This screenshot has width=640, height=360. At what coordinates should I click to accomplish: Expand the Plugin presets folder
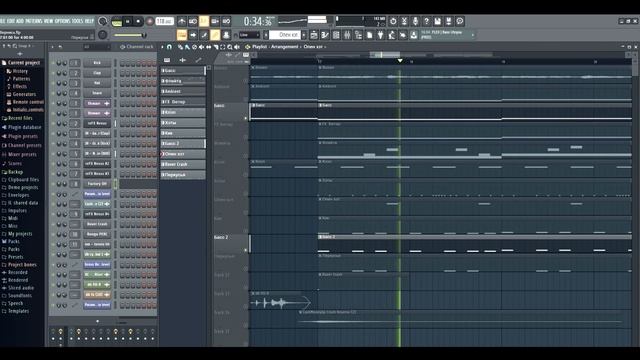pos(20,136)
